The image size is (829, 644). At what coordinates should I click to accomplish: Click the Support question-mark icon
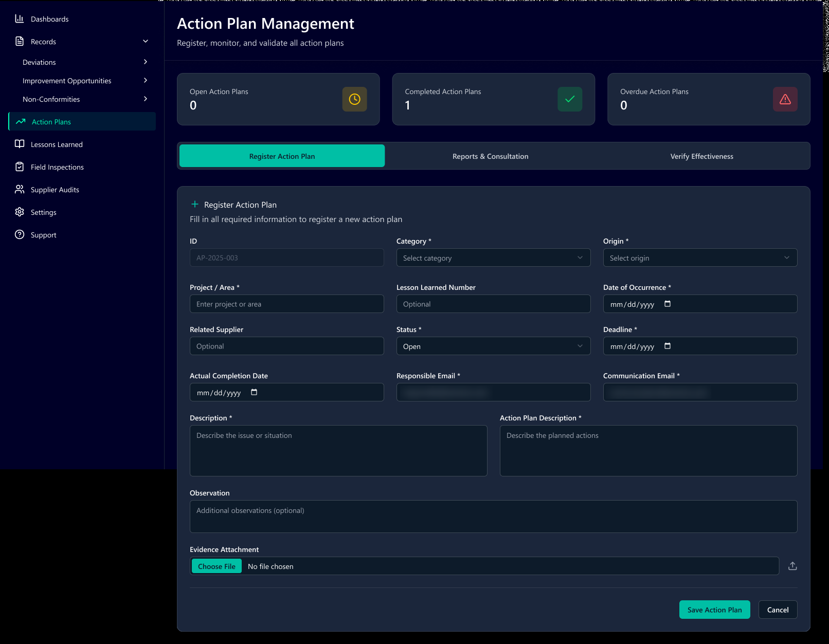coord(20,234)
